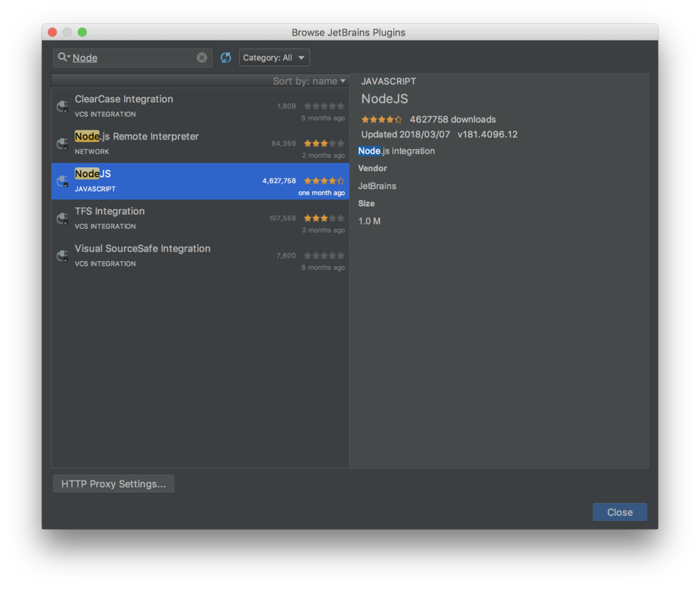
Task: Click the JAVASCRIPT category header in details
Action: [388, 81]
